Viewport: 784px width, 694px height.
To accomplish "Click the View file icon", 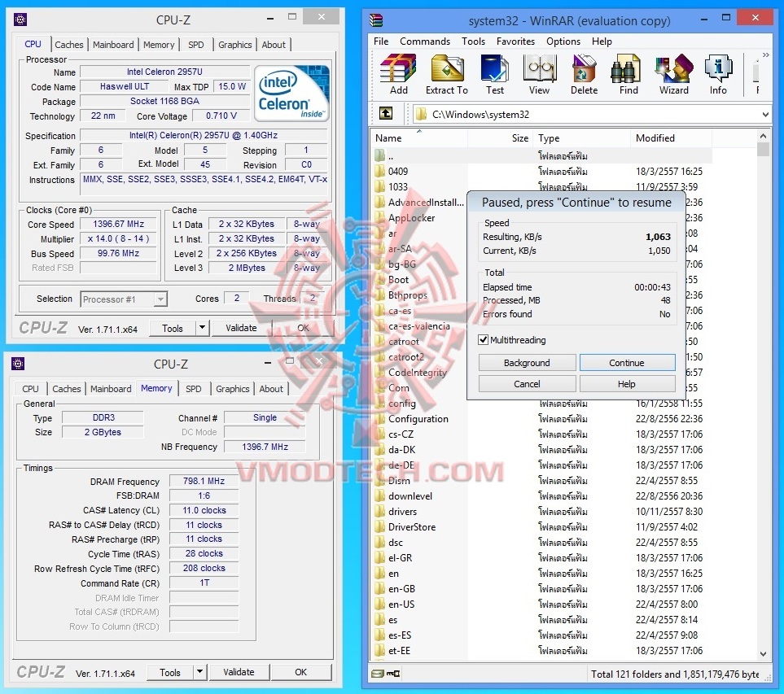I will [x=539, y=68].
